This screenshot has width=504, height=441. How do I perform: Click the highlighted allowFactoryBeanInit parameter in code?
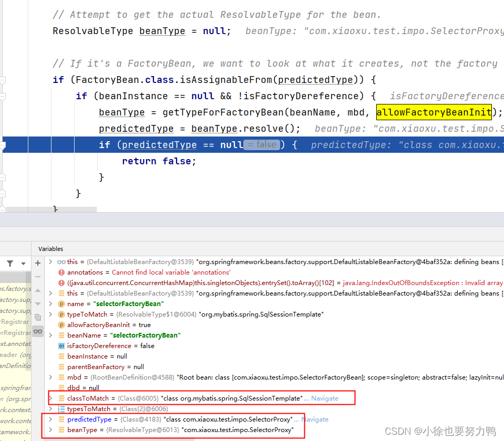pyautogui.click(x=434, y=112)
